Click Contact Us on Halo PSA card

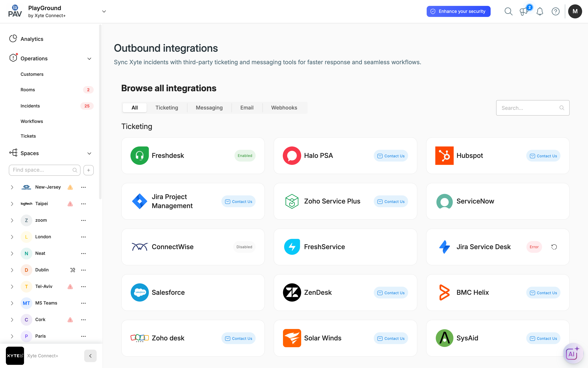point(391,156)
